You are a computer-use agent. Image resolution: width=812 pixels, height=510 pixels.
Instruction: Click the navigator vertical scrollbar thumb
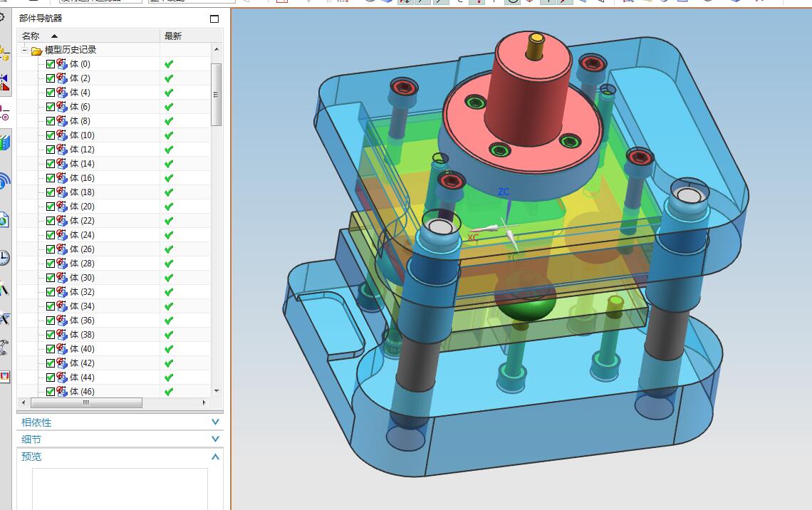click(217, 94)
